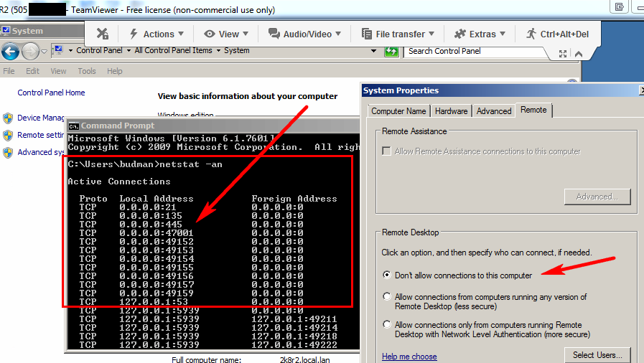Open Remote settings link
Viewport: 644px width, 363px height.
pos(41,135)
